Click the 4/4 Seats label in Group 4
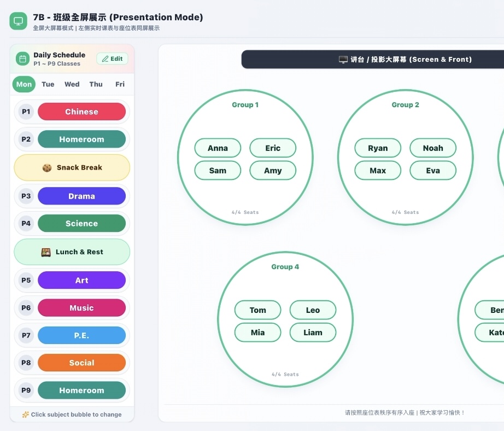 (x=285, y=375)
